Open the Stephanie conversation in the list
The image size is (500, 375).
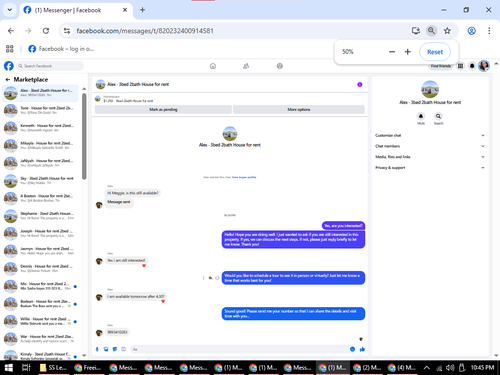pyautogui.click(x=41, y=216)
